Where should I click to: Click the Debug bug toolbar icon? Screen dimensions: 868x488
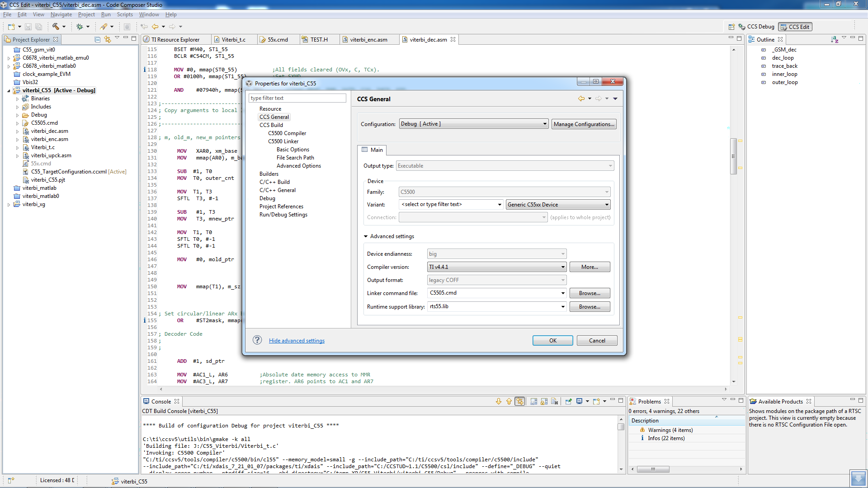coord(80,27)
